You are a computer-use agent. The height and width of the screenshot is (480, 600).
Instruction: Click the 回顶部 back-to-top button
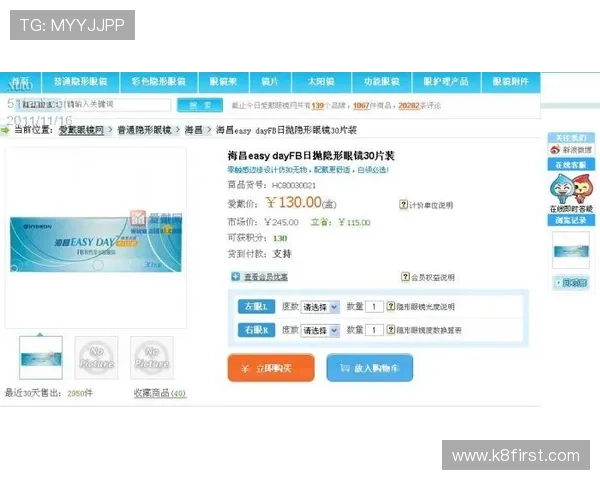[x=571, y=283]
